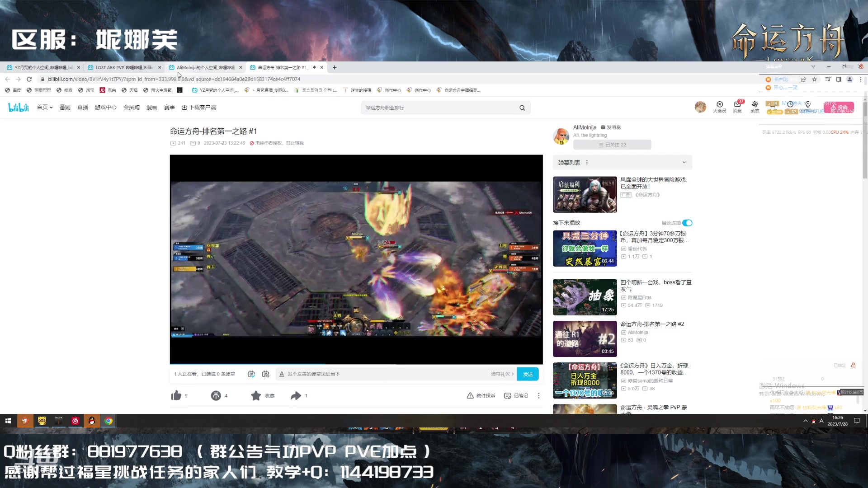Mute the 命运方舟-排名第一之路 tab audio
This screenshot has width=868, height=488.
pos(314,67)
